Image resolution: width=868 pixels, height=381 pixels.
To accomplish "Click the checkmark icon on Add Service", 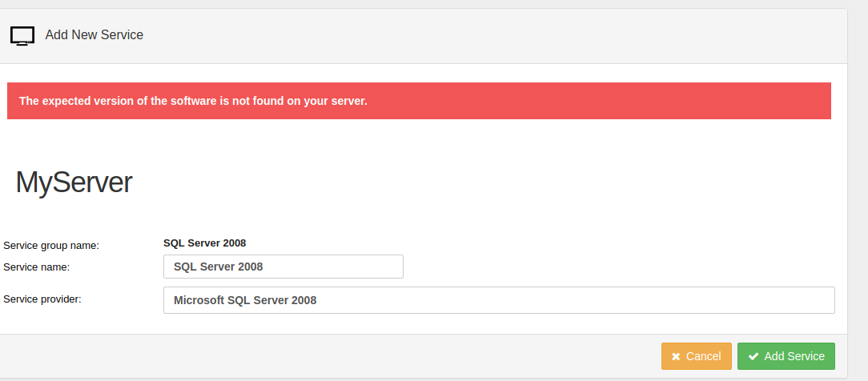I will pyautogui.click(x=753, y=357).
